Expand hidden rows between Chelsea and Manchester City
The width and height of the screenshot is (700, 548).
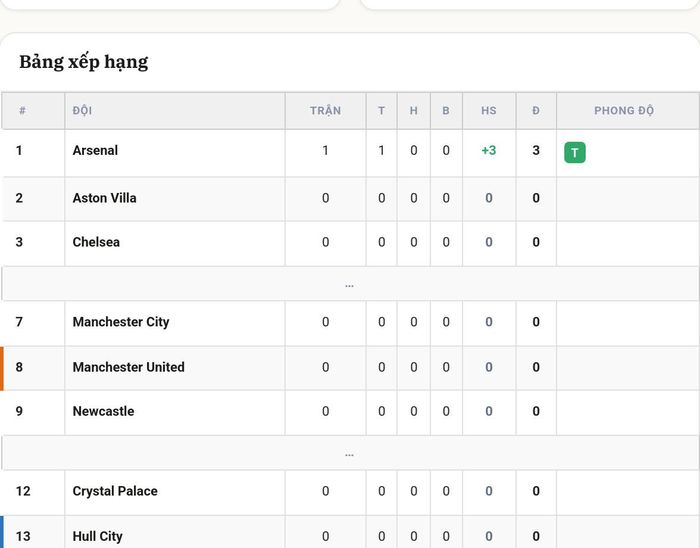(350, 284)
